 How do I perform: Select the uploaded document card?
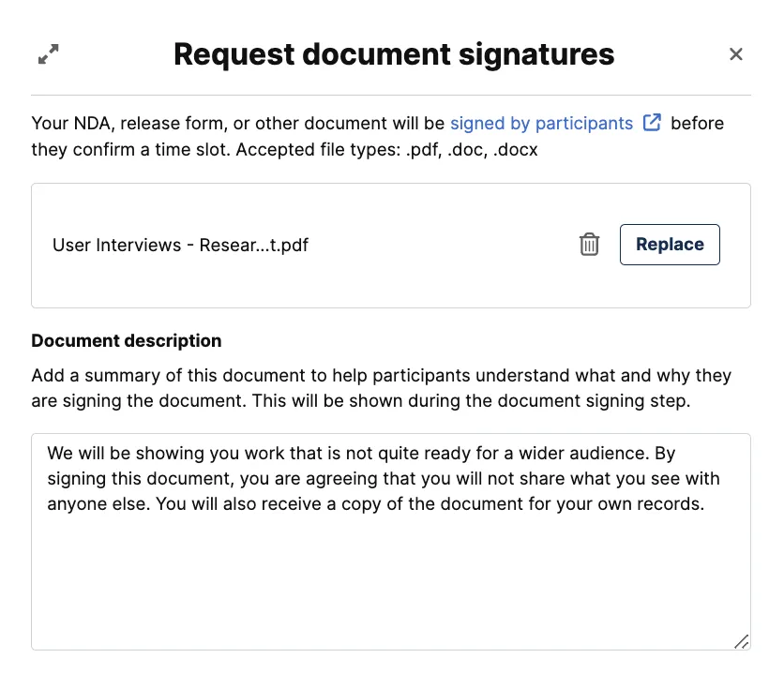pyautogui.click(x=391, y=245)
